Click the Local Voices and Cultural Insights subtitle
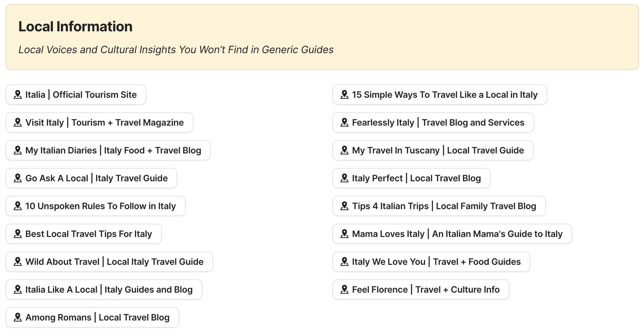 (x=176, y=50)
